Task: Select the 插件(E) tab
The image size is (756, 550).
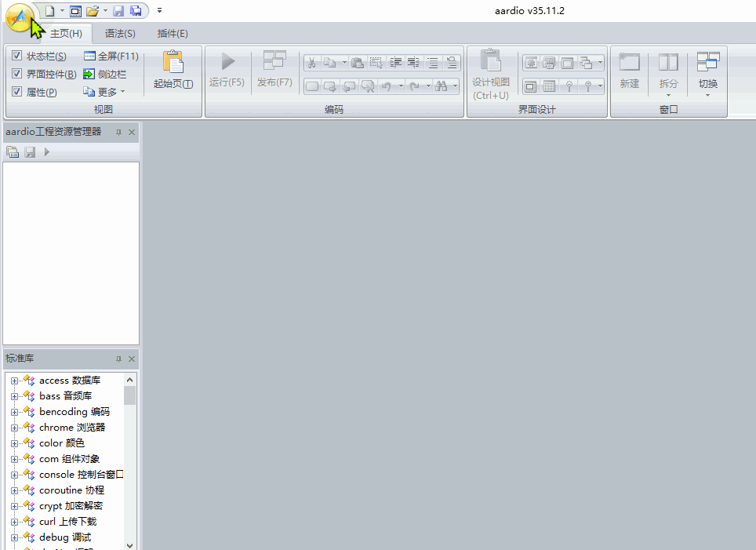Action: click(x=174, y=34)
